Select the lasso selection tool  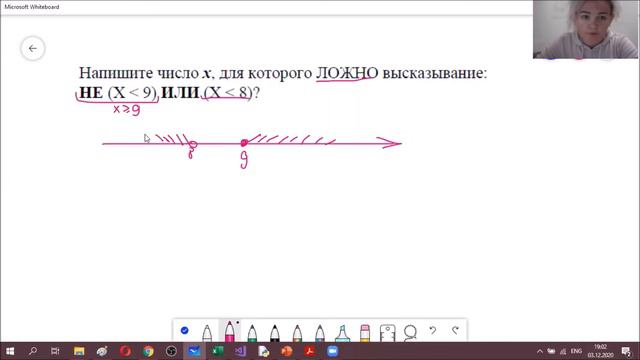coord(410,333)
